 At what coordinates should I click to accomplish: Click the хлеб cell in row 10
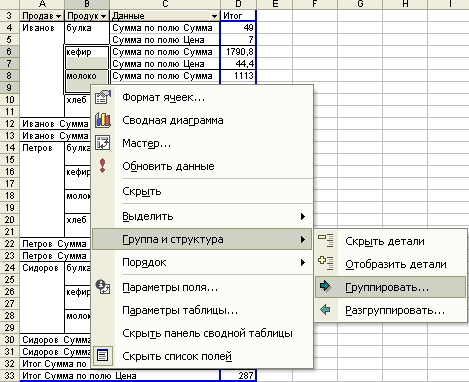click(78, 100)
